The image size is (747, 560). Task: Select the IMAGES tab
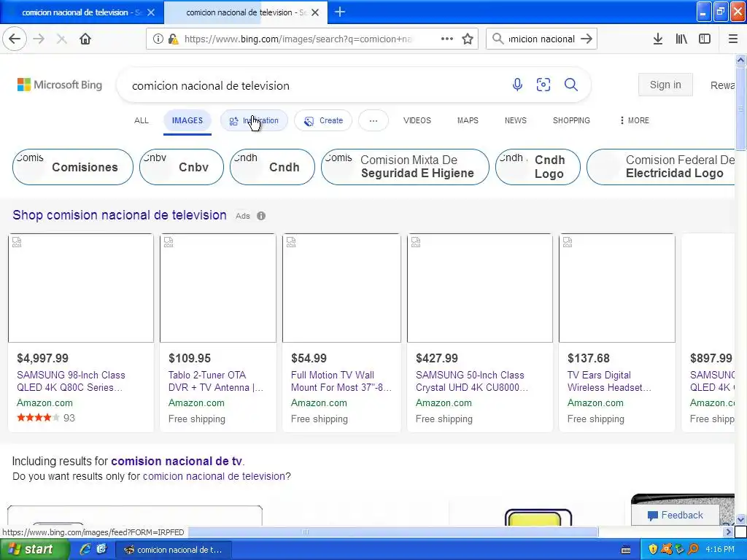pos(187,120)
